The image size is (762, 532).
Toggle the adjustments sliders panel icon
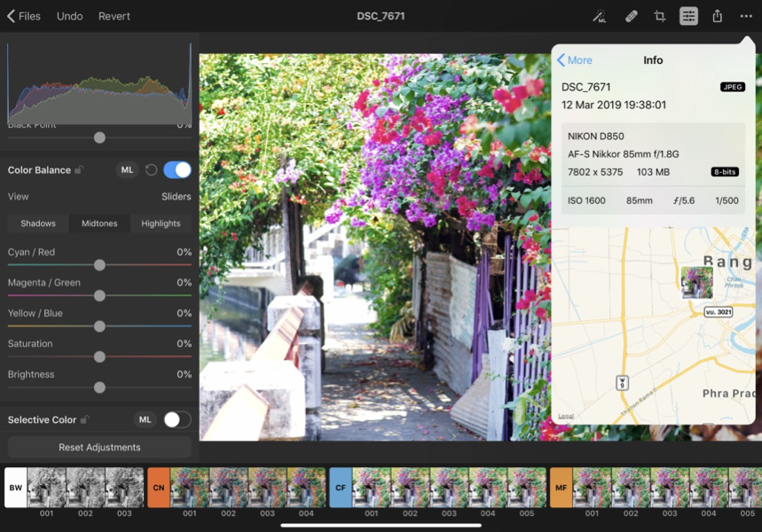pos(688,16)
